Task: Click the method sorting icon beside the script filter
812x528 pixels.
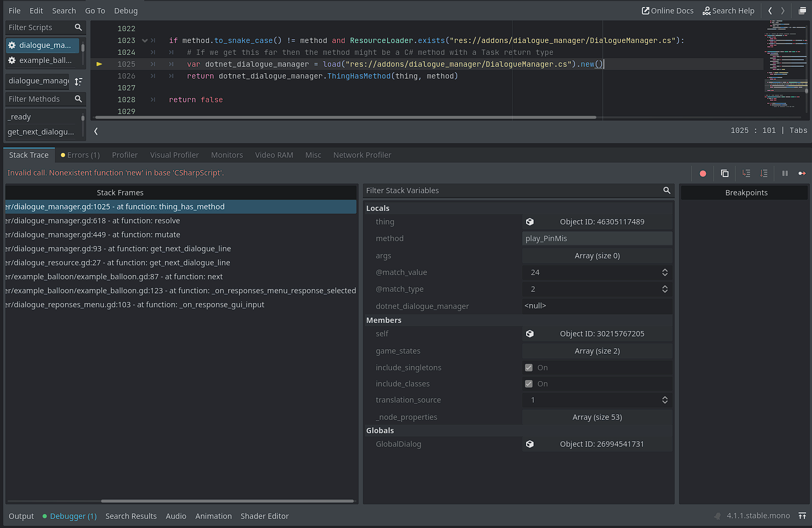Action: (79, 81)
